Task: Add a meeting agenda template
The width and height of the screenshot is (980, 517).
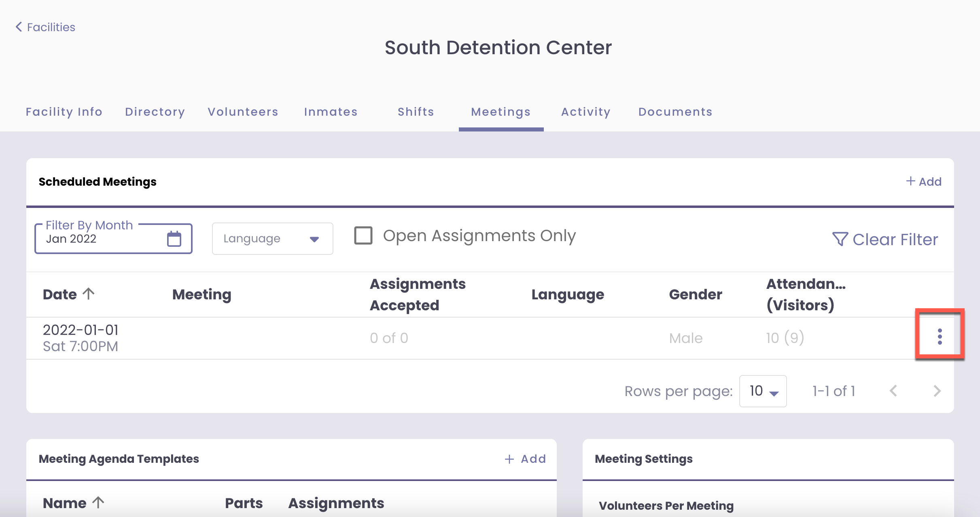Action: pyautogui.click(x=525, y=459)
